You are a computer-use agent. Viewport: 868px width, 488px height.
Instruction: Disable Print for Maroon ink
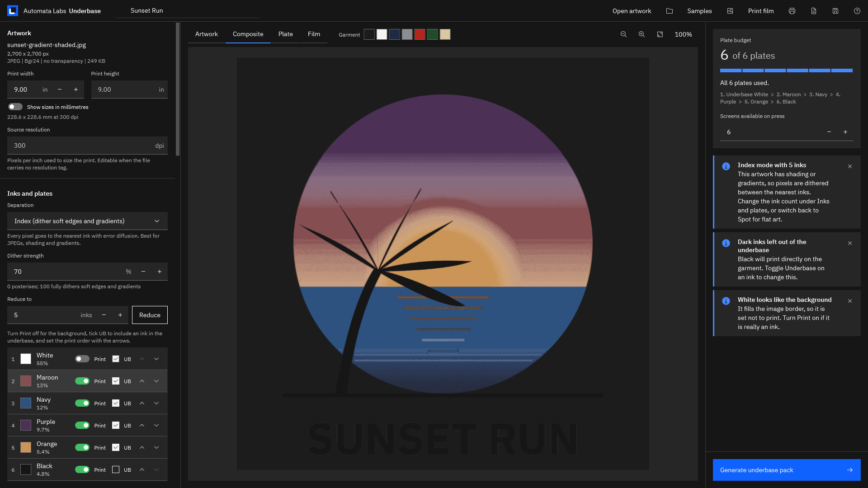82,381
